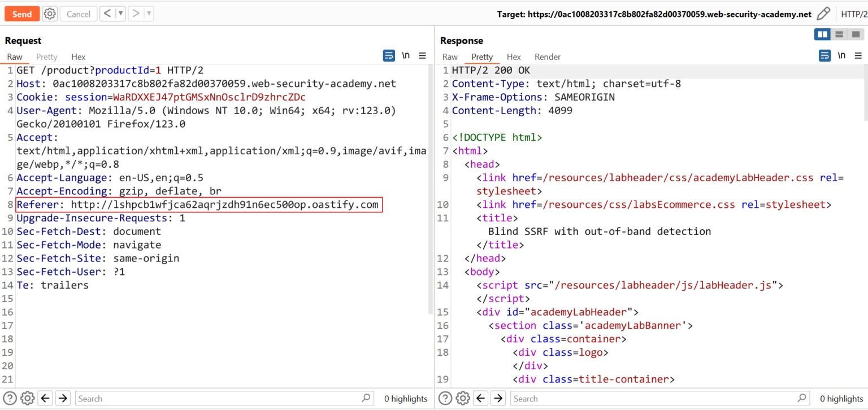The width and height of the screenshot is (868, 410).
Task: Open request settings gear beside Send
Action: coord(50,14)
